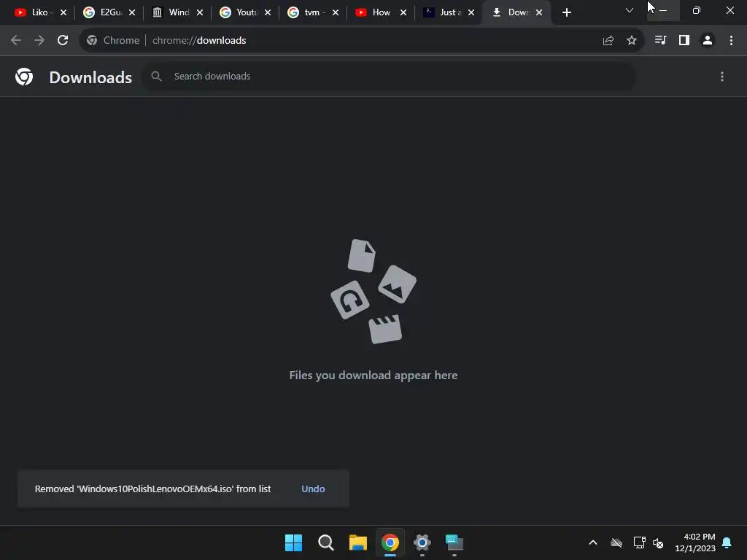Show hidden system tray icons
Image resolution: width=747 pixels, height=560 pixels.
pyautogui.click(x=592, y=542)
